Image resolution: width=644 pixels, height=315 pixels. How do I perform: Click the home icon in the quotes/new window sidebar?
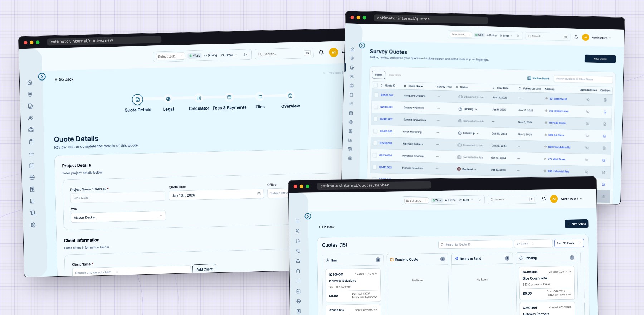[x=30, y=82]
